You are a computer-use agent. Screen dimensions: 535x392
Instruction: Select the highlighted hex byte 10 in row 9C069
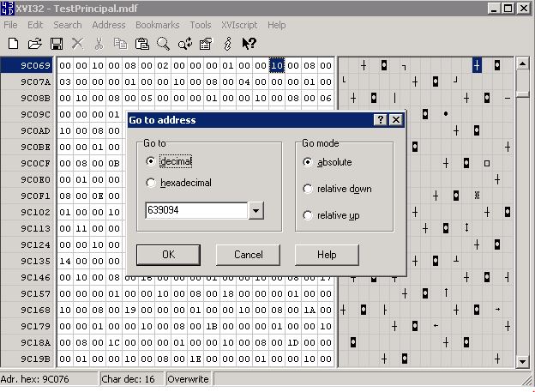277,65
